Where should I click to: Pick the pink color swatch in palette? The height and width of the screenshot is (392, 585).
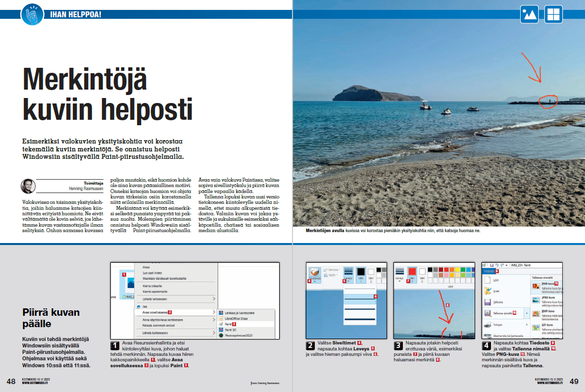tap(446, 275)
